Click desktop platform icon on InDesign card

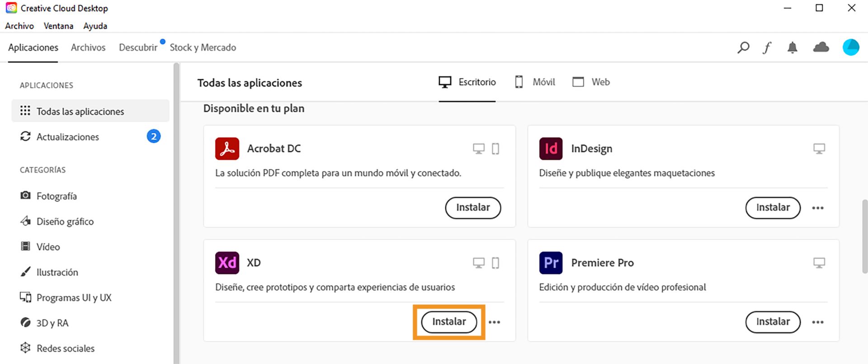click(x=819, y=149)
